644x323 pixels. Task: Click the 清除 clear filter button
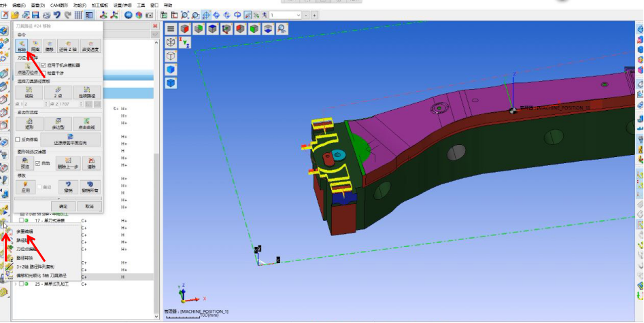(91, 163)
